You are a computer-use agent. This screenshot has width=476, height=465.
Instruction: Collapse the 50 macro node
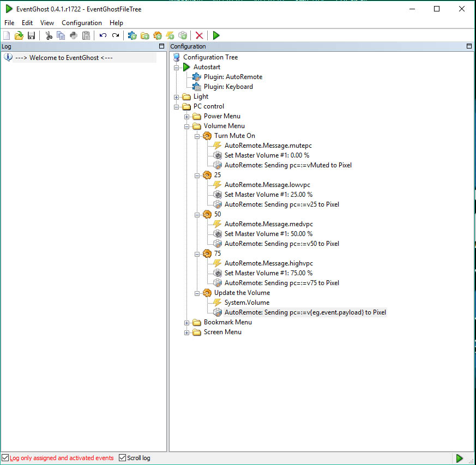tap(197, 215)
